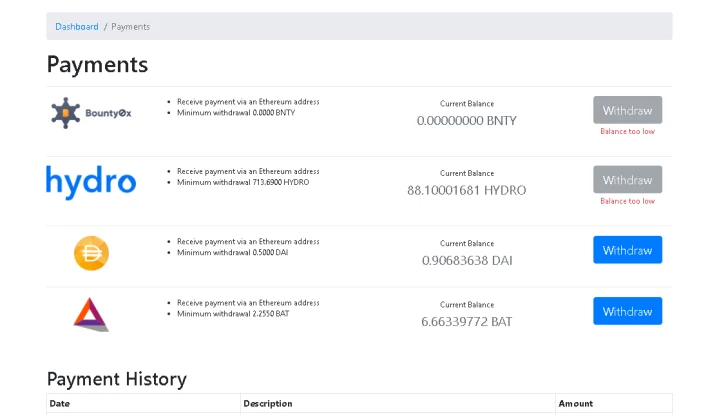Viewport: 710px width, 415px height.
Task: Click the Payments page heading
Action: [x=97, y=65]
